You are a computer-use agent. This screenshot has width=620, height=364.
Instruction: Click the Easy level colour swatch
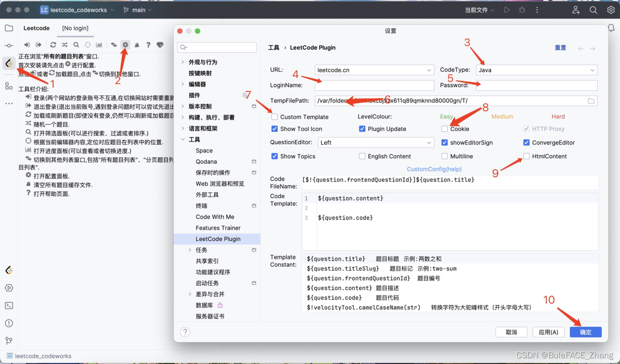446,116
